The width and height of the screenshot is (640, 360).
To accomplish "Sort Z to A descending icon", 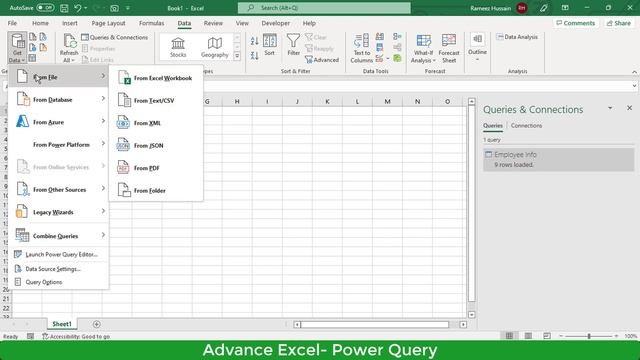I will click(255, 56).
